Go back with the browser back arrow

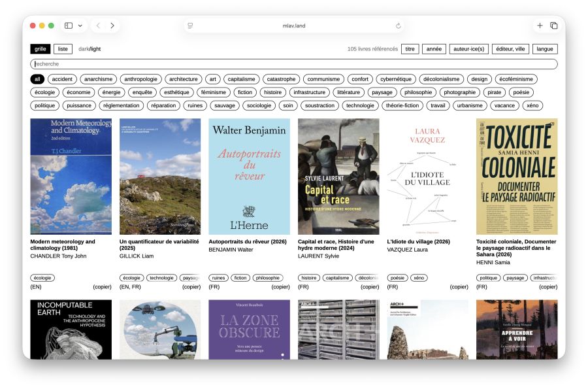point(98,25)
